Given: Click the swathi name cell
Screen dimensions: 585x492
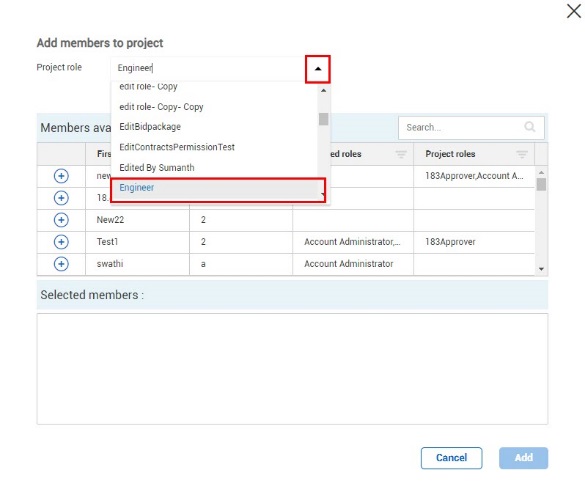Looking at the screenshot, I should pos(137,264).
